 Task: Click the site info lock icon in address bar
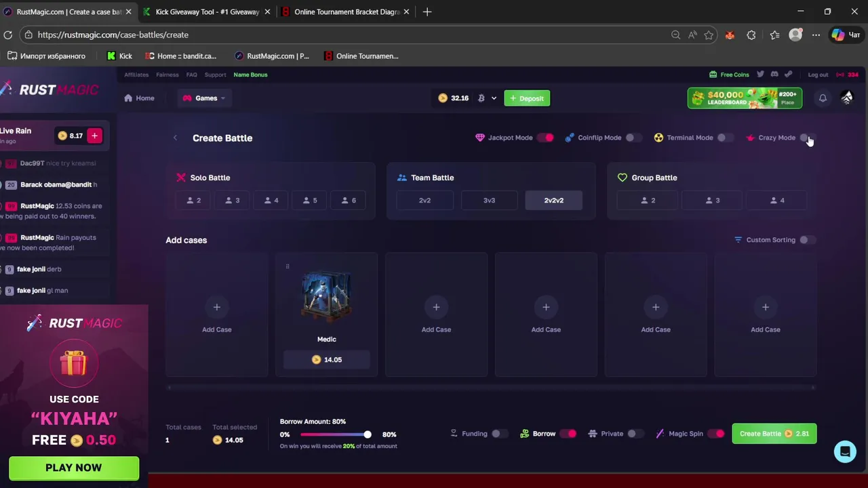pyautogui.click(x=28, y=35)
